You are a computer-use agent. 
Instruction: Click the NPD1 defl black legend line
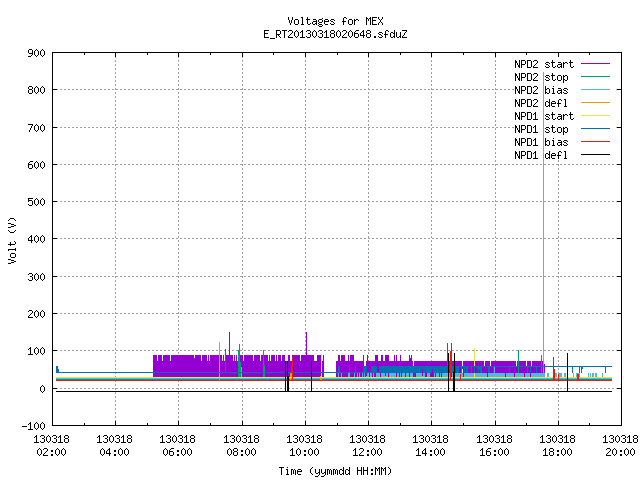pos(595,155)
